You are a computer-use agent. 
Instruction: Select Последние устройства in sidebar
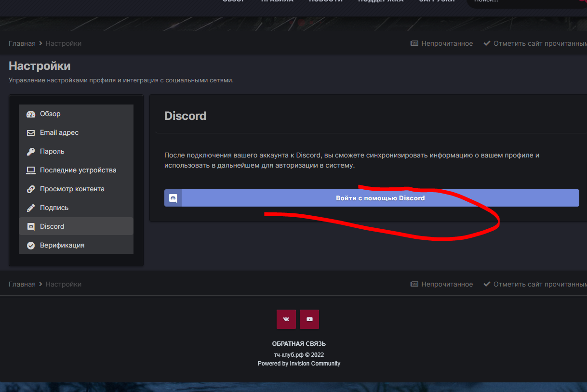tap(78, 170)
